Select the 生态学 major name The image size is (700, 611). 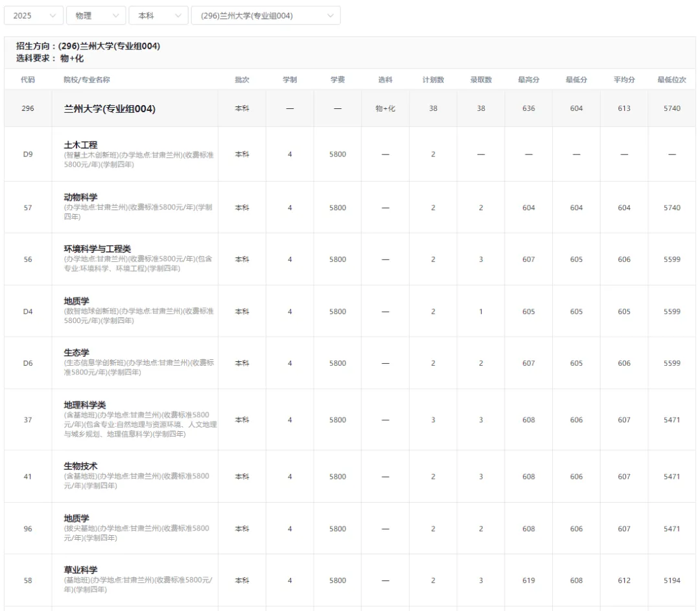(x=76, y=352)
